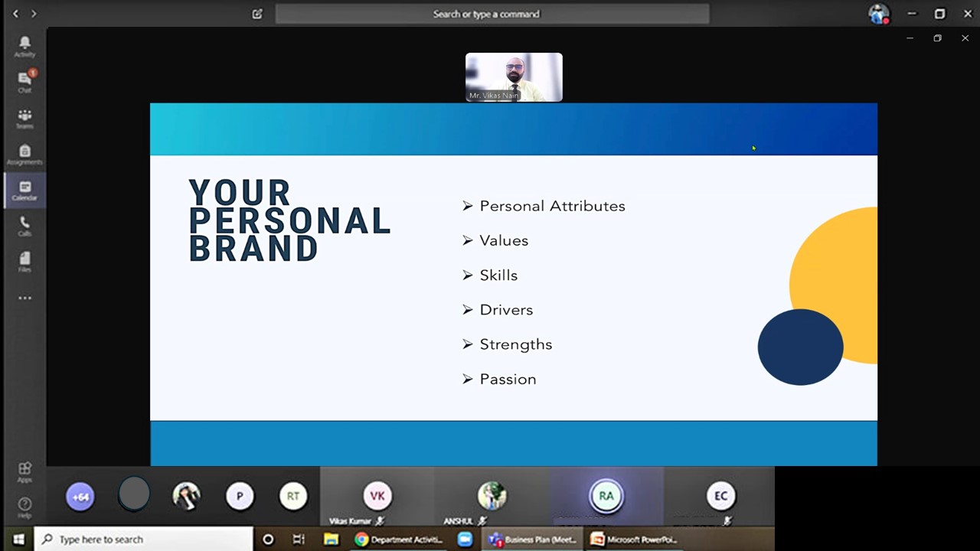Screen dimensions: 980x551
Task: Open the Files section
Action: point(24,262)
